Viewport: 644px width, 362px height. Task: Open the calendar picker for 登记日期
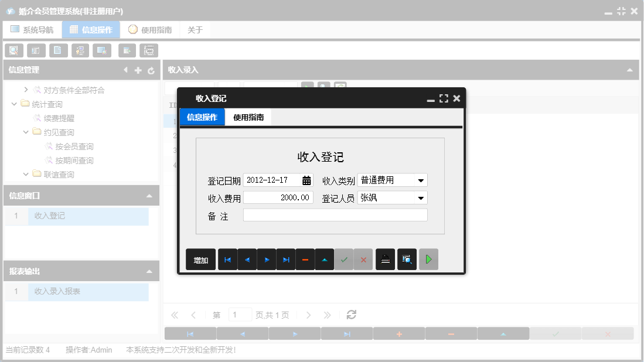click(x=306, y=180)
